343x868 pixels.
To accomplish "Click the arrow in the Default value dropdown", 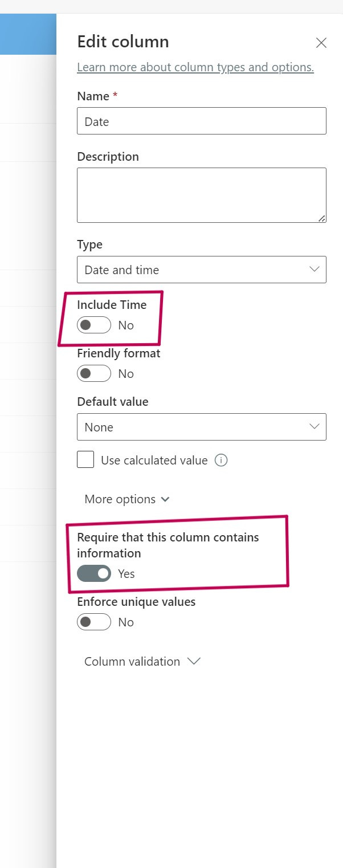I will click(x=314, y=427).
